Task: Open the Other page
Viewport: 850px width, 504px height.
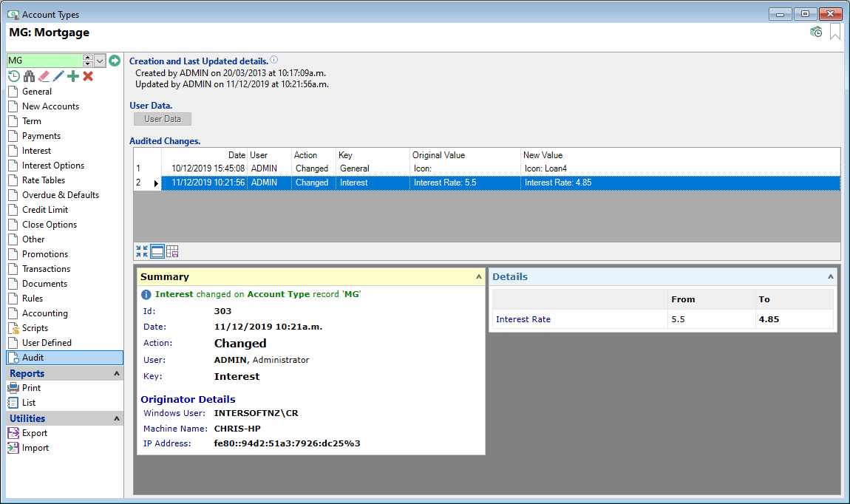Action: (33, 239)
